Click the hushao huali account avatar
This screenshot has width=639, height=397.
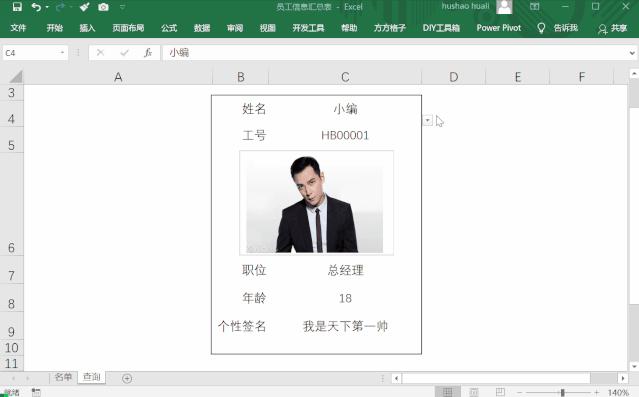(504, 7)
